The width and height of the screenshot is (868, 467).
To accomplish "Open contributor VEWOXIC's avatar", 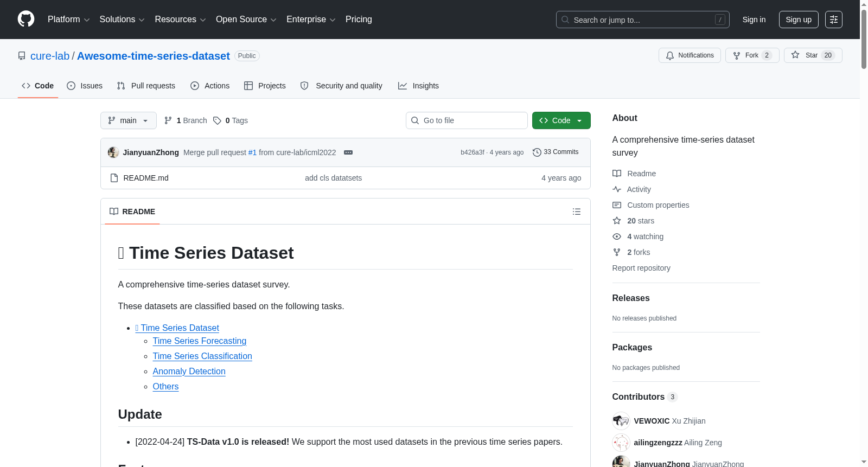I will pos(621,421).
